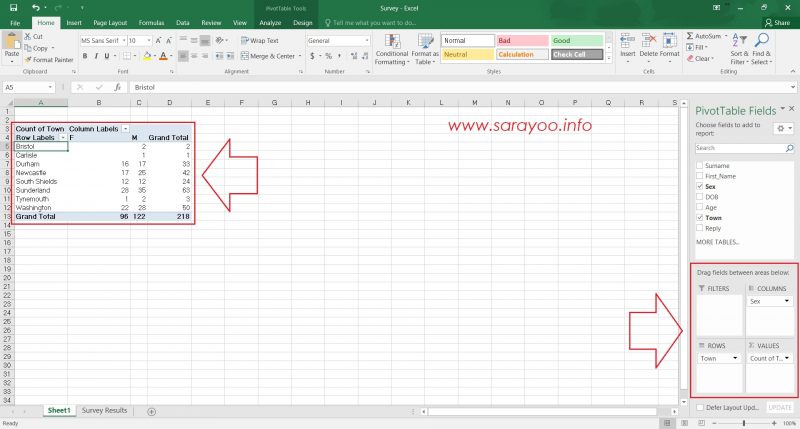Open Conditional Formatting menu

(391, 49)
